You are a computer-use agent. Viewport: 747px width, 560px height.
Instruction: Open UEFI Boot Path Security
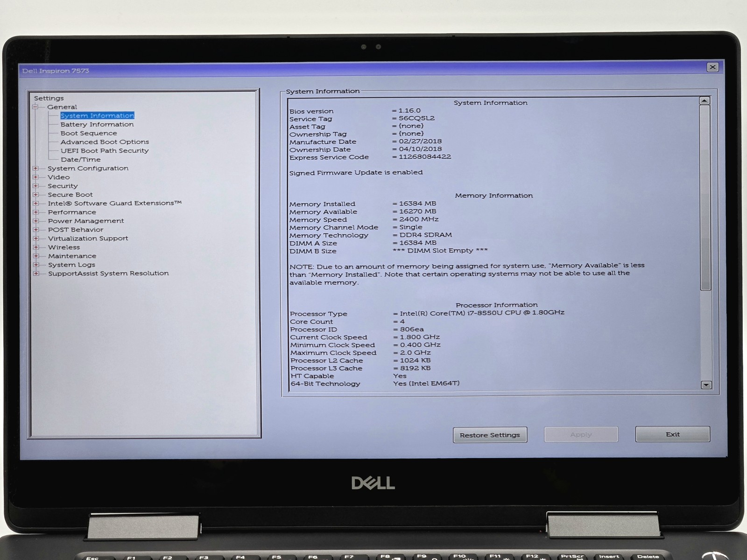[105, 151]
